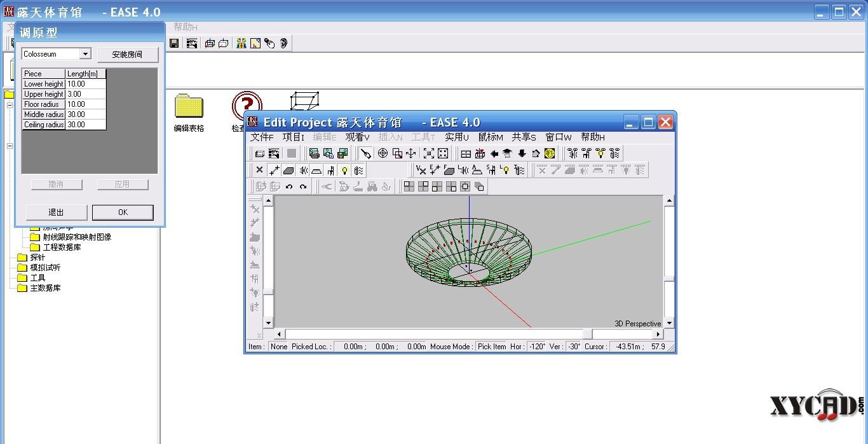Click the black down arrow toolbar icon
Image resolution: width=868 pixels, height=444 pixels.
pos(522,153)
